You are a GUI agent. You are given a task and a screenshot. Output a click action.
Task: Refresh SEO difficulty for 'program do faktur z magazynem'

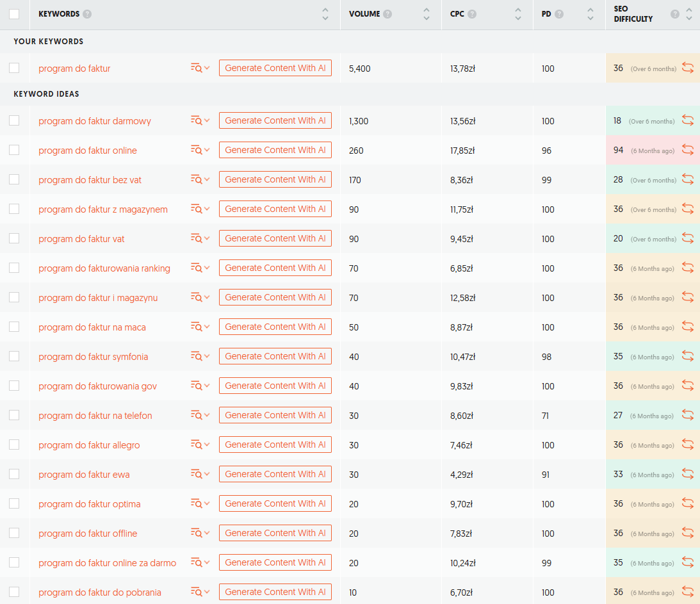point(688,209)
